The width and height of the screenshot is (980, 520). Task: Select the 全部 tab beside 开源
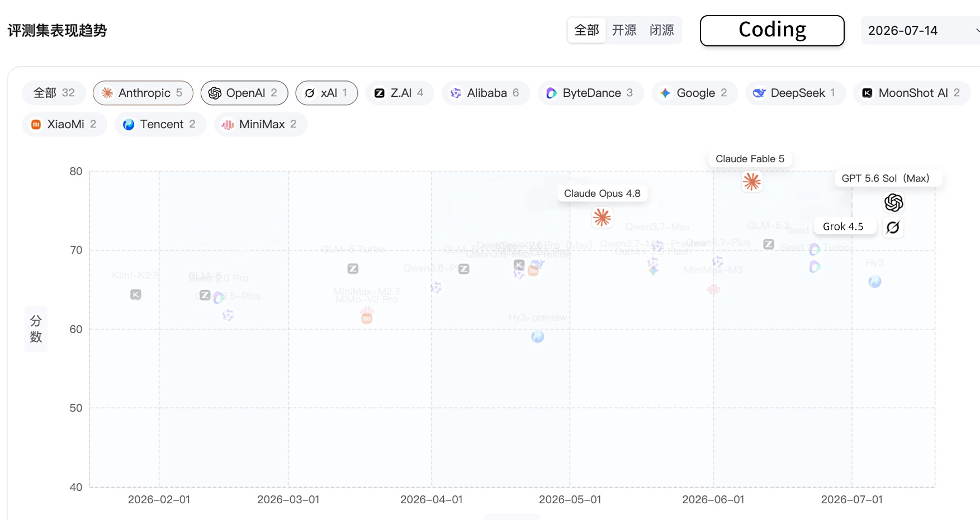click(x=587, y=30)
